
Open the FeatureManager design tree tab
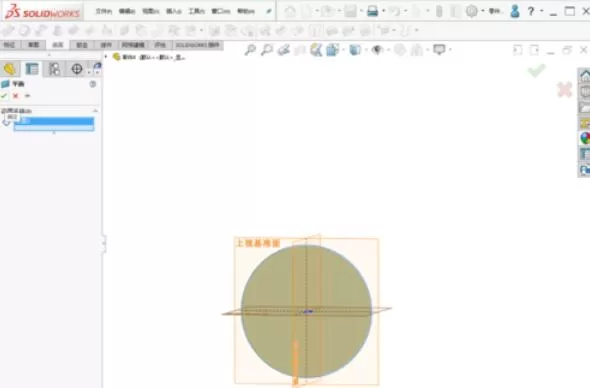click(9, 69)
